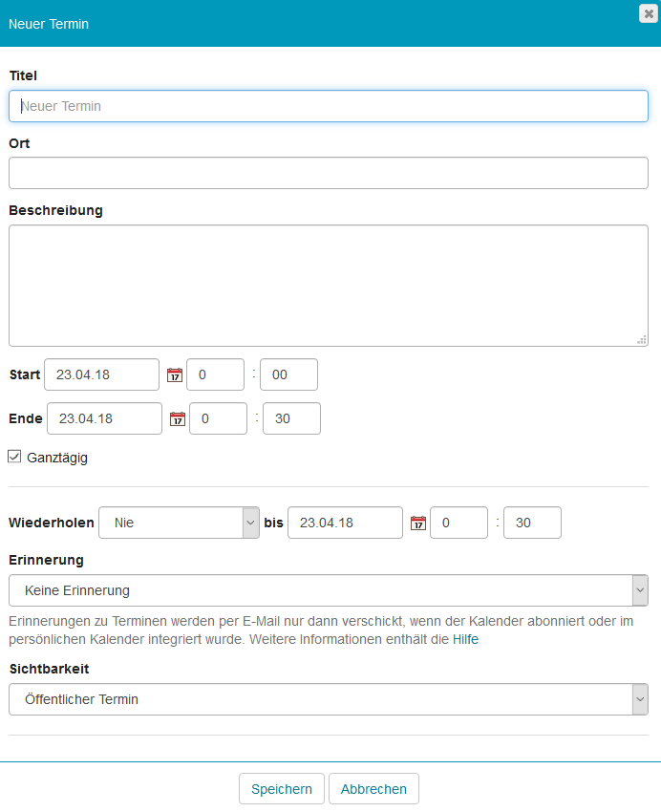Image resolution: width=661 pixels, height=812 pixels.
Task: Expand the Wiederholen dropdown
Action: (x=179, y=523)
